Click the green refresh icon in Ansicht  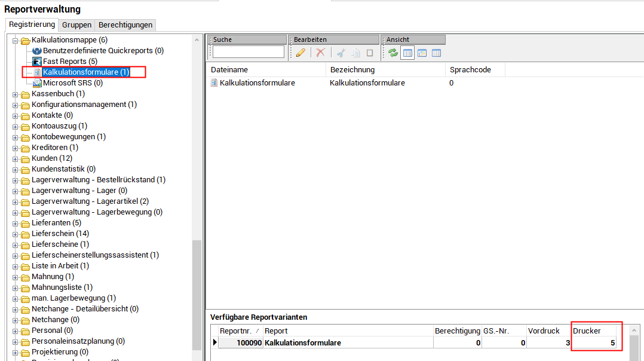pos(392,53)
